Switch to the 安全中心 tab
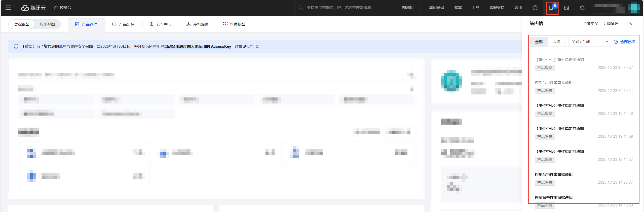This screenshot has height=212, width=644. point(161,24)
